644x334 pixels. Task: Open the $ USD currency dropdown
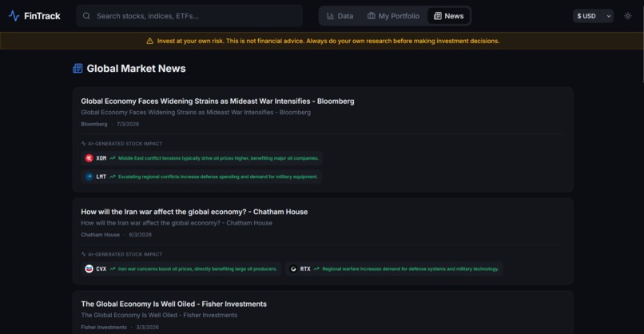click(x=593, y=16)
